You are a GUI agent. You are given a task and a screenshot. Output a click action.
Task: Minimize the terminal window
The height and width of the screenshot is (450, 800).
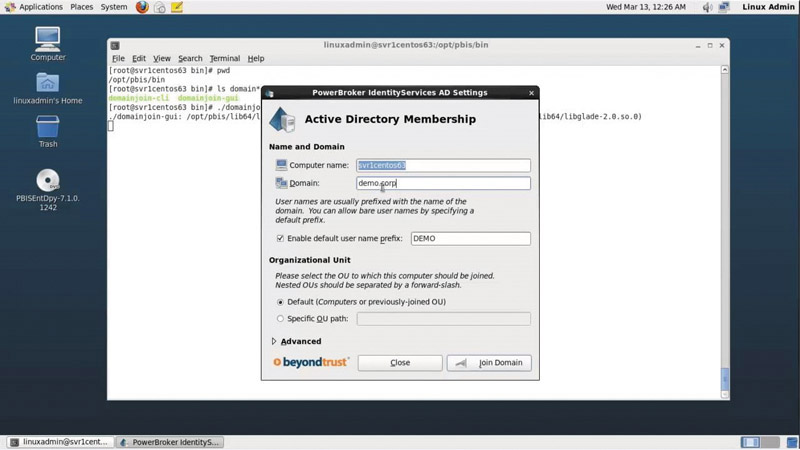pos(697,45)
